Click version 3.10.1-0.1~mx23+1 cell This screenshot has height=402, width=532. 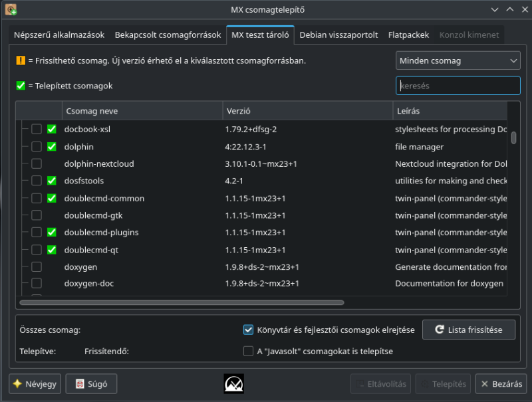click(x=261, y=163)
